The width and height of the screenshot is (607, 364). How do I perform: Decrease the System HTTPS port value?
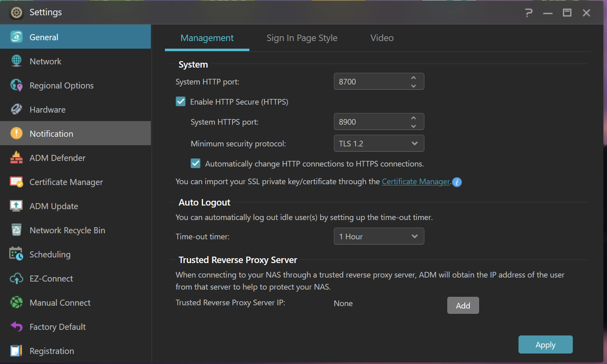(414, 126)
